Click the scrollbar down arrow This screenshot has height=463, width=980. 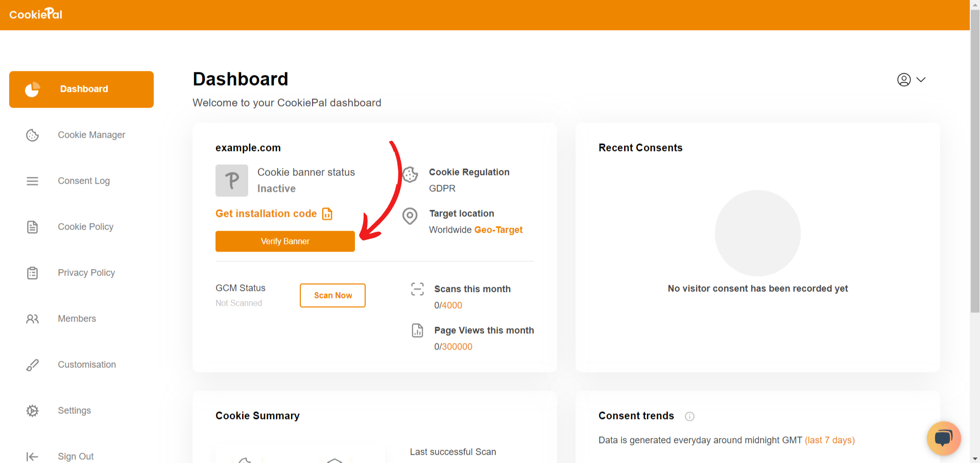[x=975, y=458]
